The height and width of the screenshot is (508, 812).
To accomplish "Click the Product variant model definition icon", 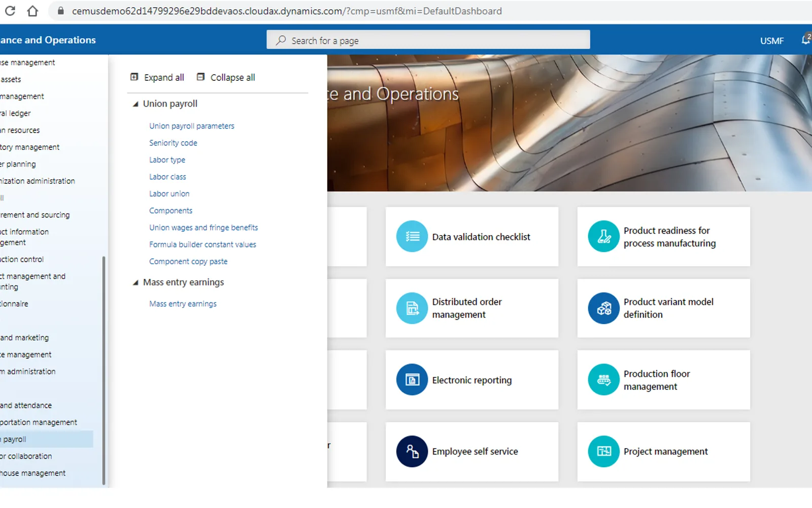I will coord(603,308).
